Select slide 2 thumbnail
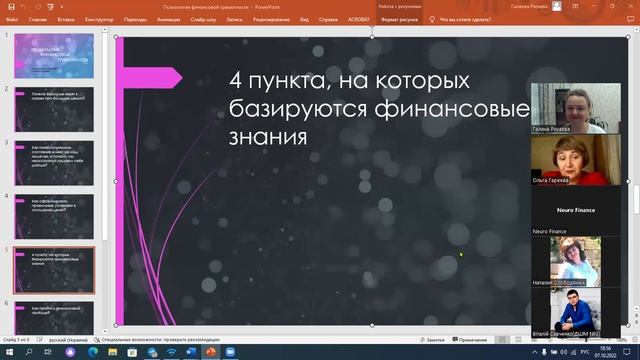640x360 pixels. 54,109
